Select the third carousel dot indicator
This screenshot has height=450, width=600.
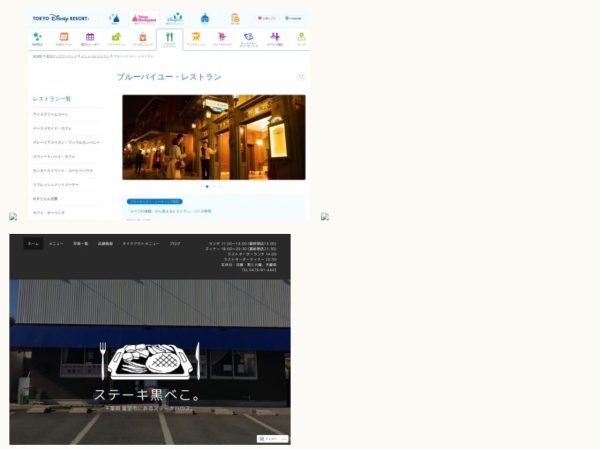(x=220, y=187)
